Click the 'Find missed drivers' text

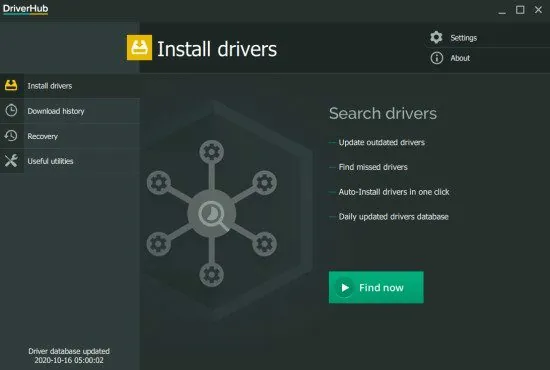click(x=373, y=167)
